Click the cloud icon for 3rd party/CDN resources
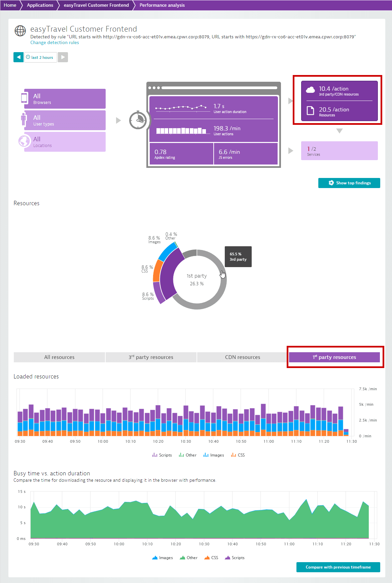 click(310, 90)
